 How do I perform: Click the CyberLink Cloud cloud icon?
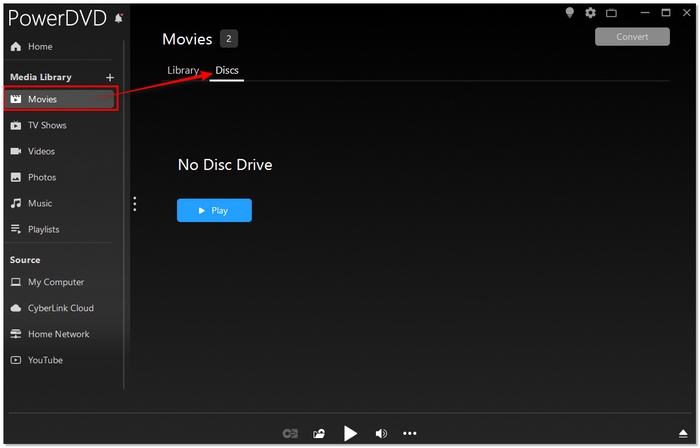(16, 308)
